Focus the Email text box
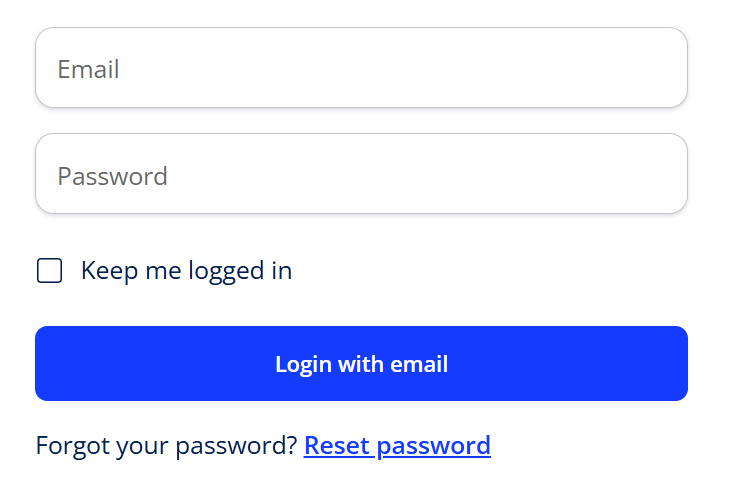The image size is (733, 481). 361,68
